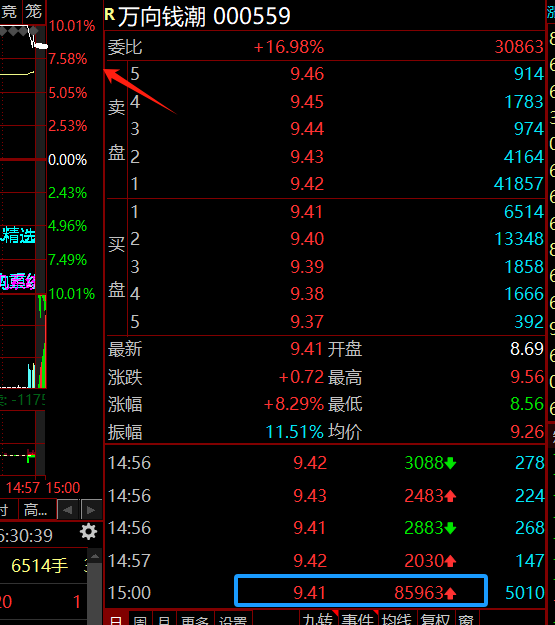555x625 pixels.
Task: Select sell level 2 price 9.43
Action: (x=307, y=157)
